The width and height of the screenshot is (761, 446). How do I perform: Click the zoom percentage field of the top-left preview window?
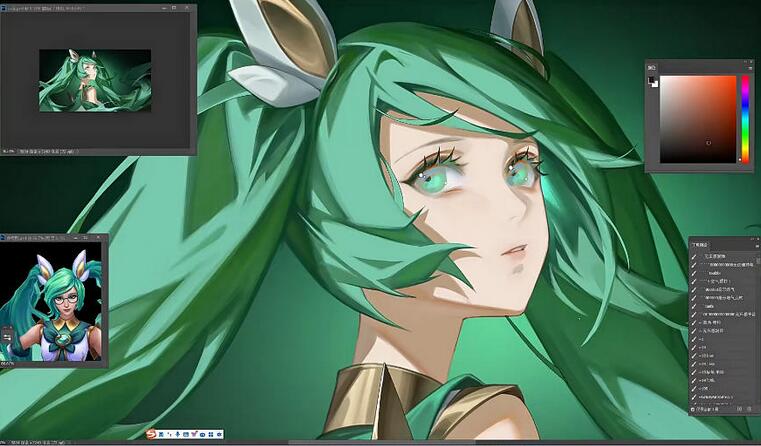9,151
